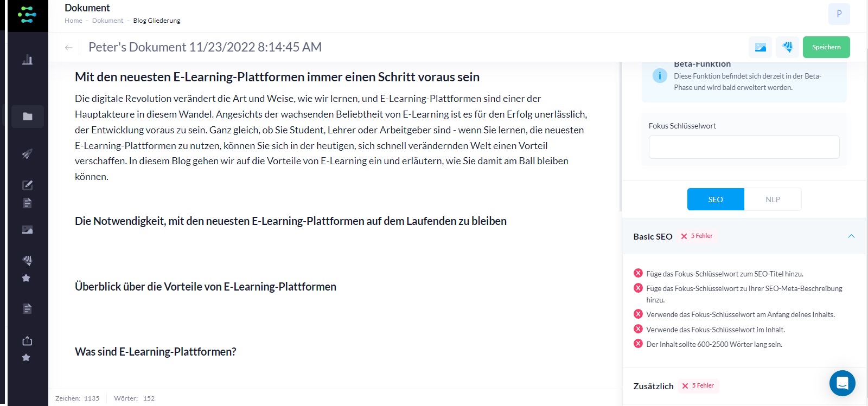Image resolution: width=868 pixels, height=406 pixels.
Task: Click heading 'Mit den neuesten E-Learning-Plattformen immer'
Action: (277, 77)
